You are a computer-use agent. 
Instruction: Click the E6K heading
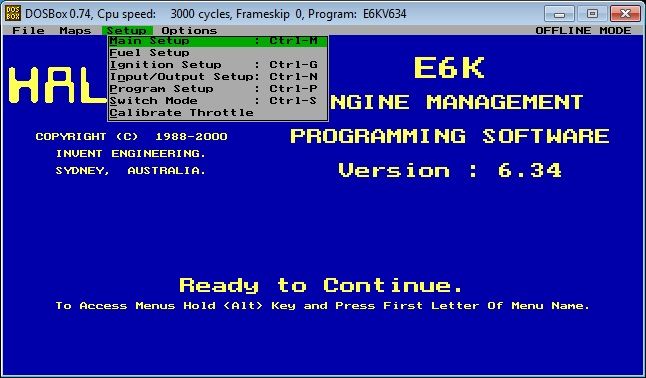click(449, 68)
